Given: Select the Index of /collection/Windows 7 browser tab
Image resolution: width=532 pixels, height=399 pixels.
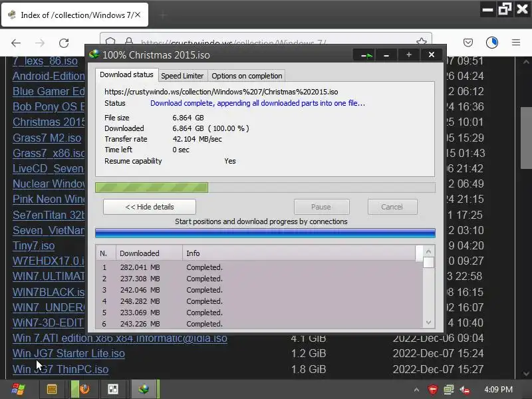Looking at the screenshot, I should coord(74,15).
